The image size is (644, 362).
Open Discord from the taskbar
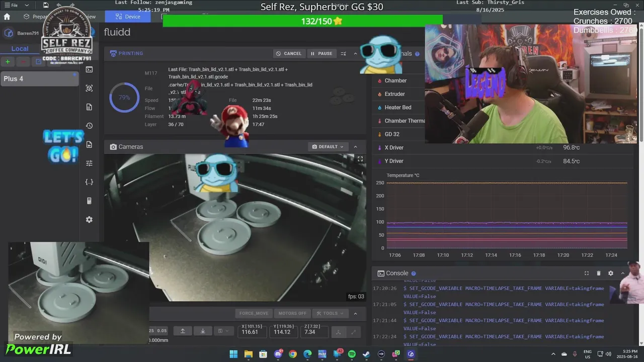pos(278,354)
